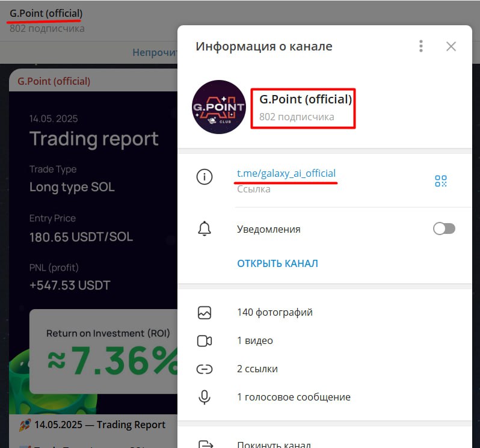480x448 pixels.
Task: Click G.Point (official) sender name on post
Action: tap(54, 81)
